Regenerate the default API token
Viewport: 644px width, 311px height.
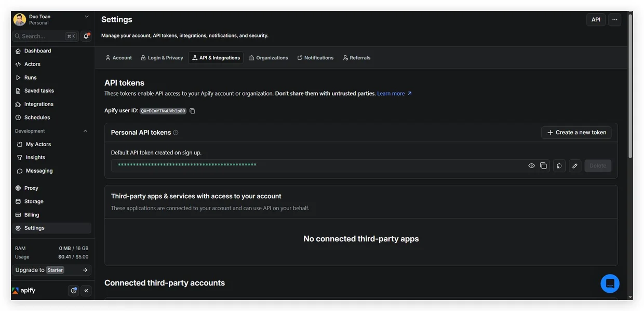coord(559,166)
